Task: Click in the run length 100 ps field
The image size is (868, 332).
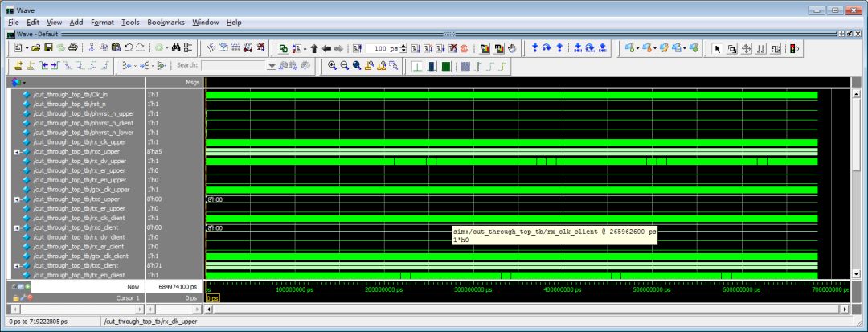Action: 383,49
